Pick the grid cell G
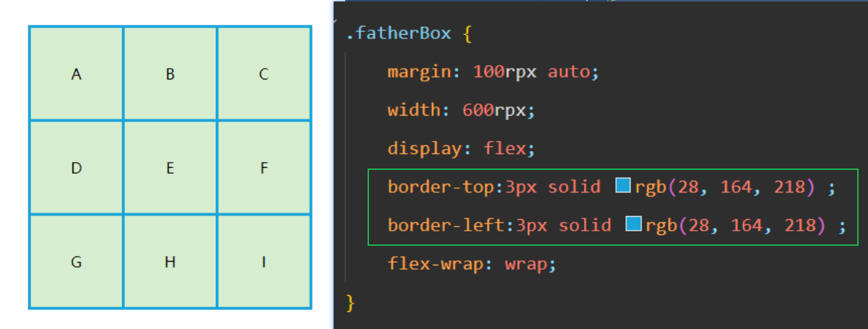868x329 pixels. (77, 262)
